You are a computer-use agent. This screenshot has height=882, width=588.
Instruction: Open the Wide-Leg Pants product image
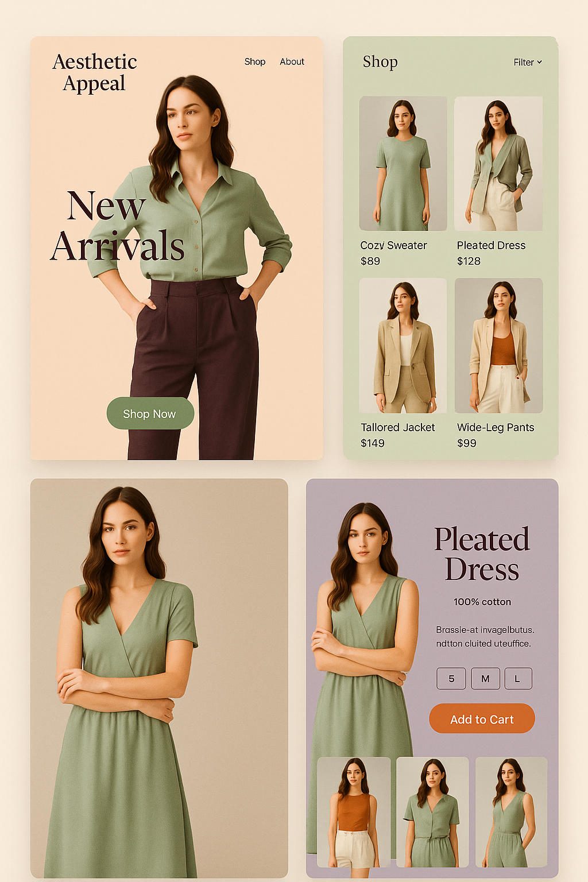(x=499, y=346)
